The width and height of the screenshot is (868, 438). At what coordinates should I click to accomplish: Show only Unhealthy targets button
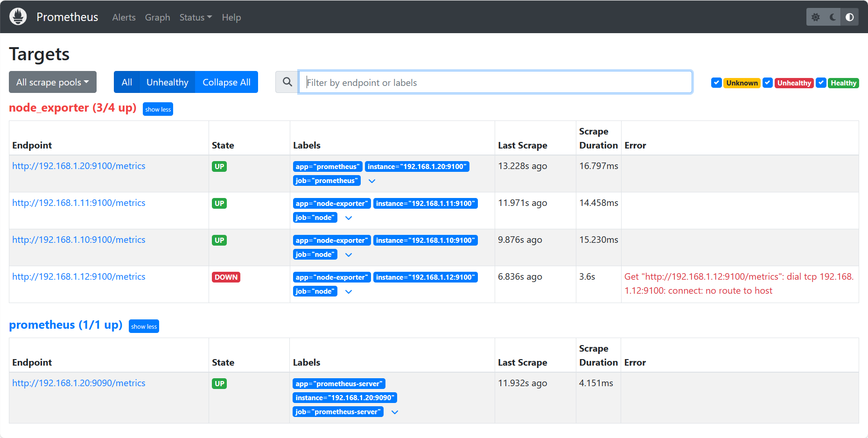(x=167, y=82)
